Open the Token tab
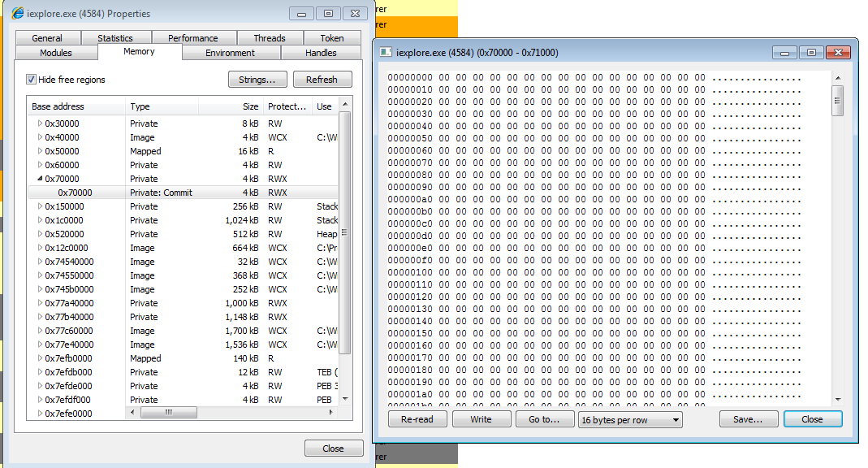 (x=332, y=37)
